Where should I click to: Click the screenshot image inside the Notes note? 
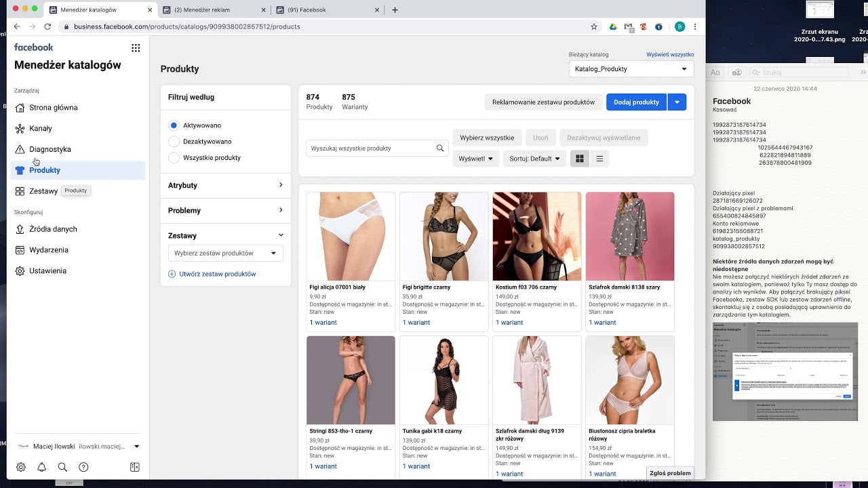tap(785, 371)
